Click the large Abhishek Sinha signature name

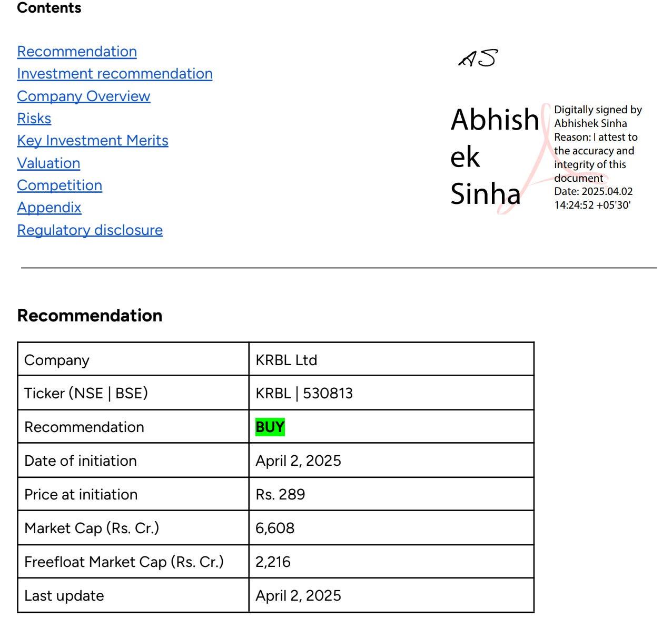pos(493,156)
